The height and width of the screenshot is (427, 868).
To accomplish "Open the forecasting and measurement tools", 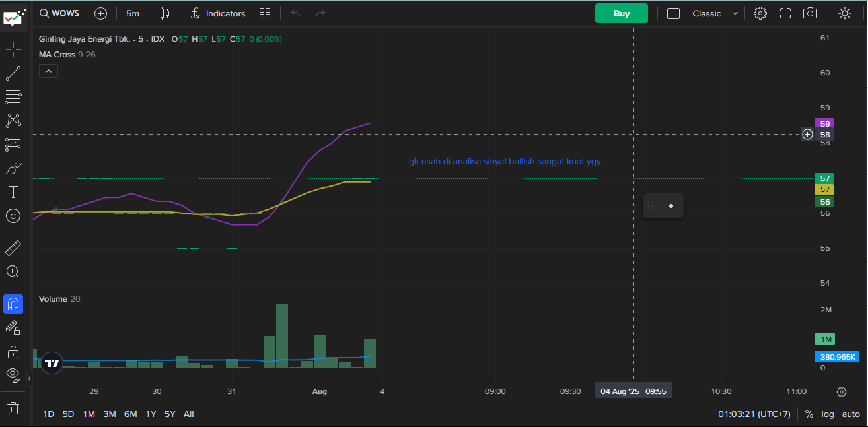I will click(x=13, y=145).
